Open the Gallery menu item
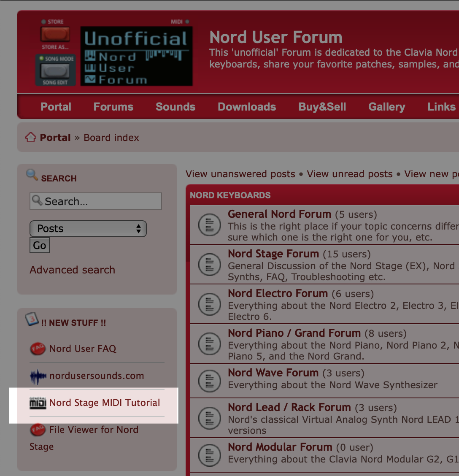The height and width of the screenshot is (476, 459). click(x=387, y=107)
